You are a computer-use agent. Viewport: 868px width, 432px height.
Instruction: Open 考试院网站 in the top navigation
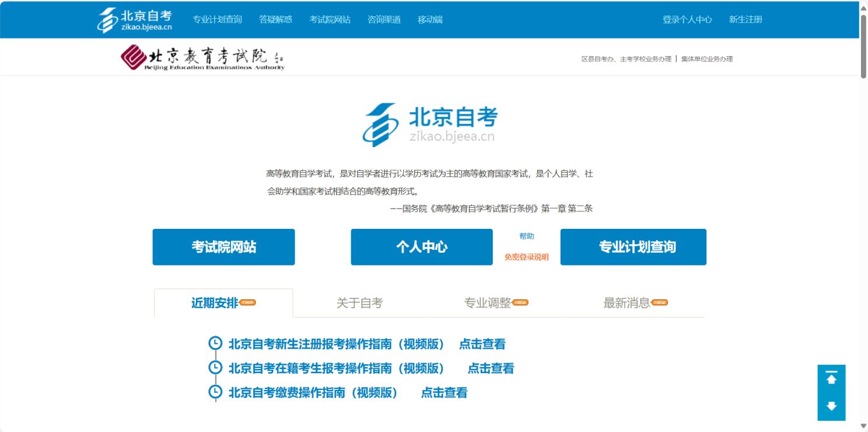(x=330, y=19)
